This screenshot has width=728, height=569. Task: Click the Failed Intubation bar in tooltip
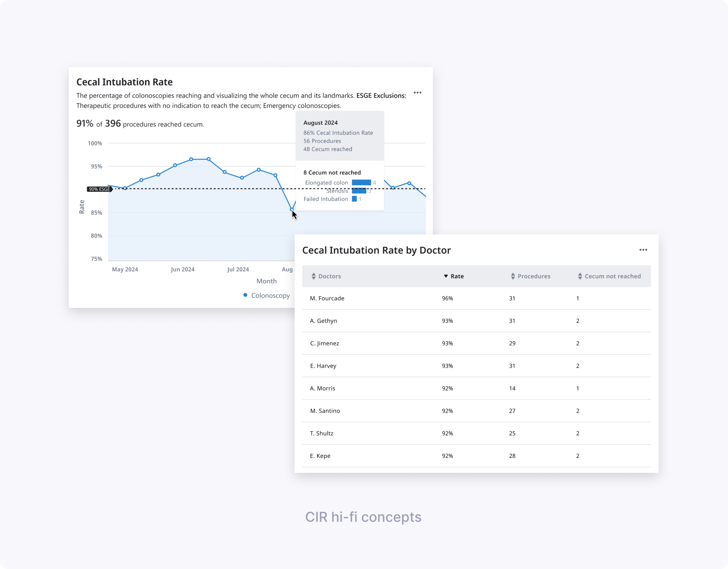tap(354, 199)
